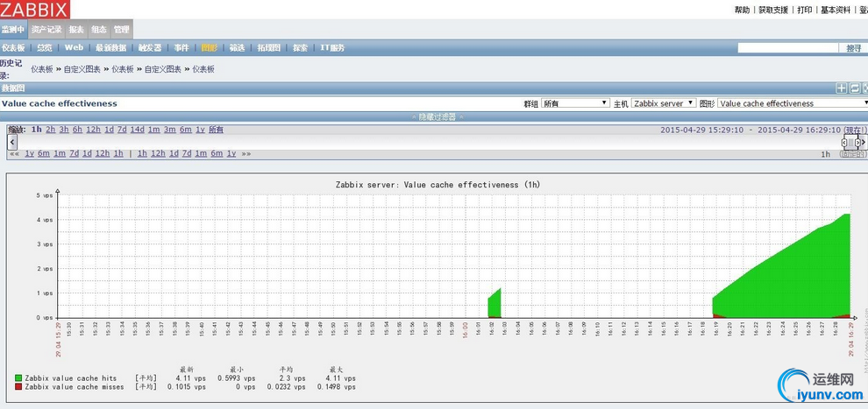Click the '0.5993 vps' minimum value
Screen dimensions: 868x409
(x=236, y=378)
